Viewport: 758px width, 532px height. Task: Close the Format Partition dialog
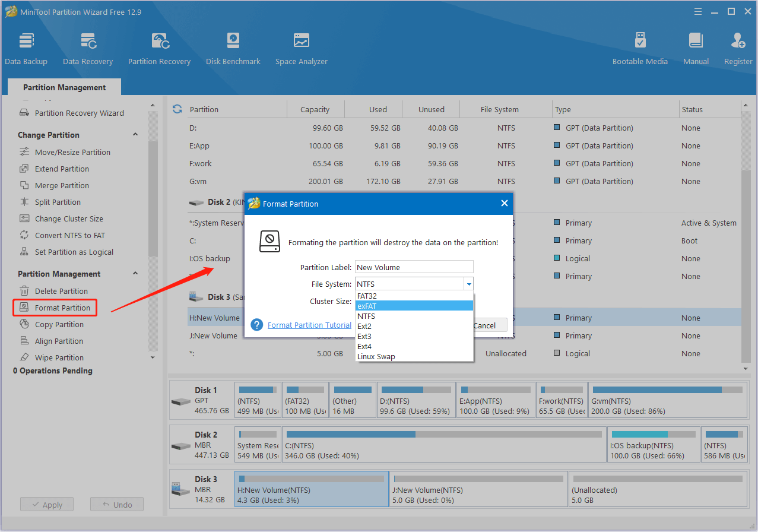pyautogui.click(x=504, y=204)
